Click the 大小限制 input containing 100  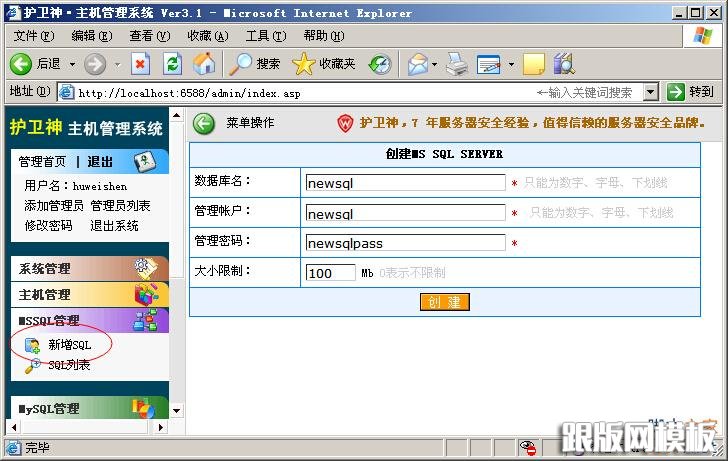tap(331, 273)
